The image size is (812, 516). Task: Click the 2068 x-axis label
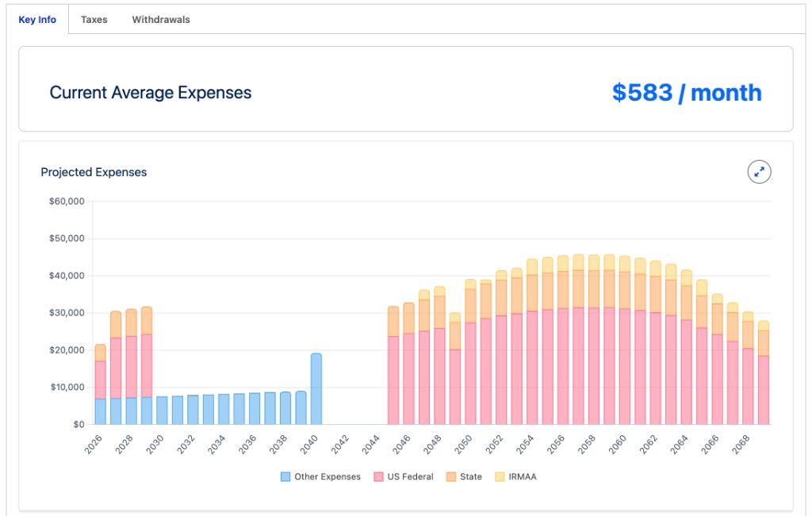[741, 445]
